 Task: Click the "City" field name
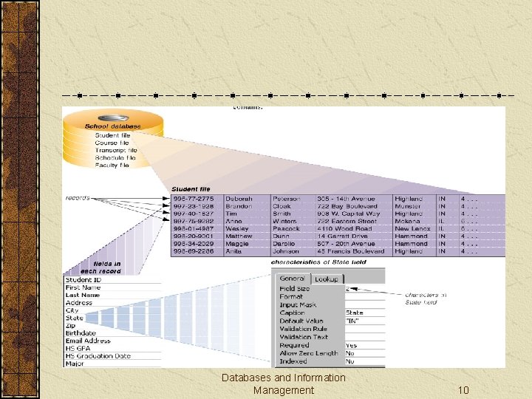(x=72, y=310)
